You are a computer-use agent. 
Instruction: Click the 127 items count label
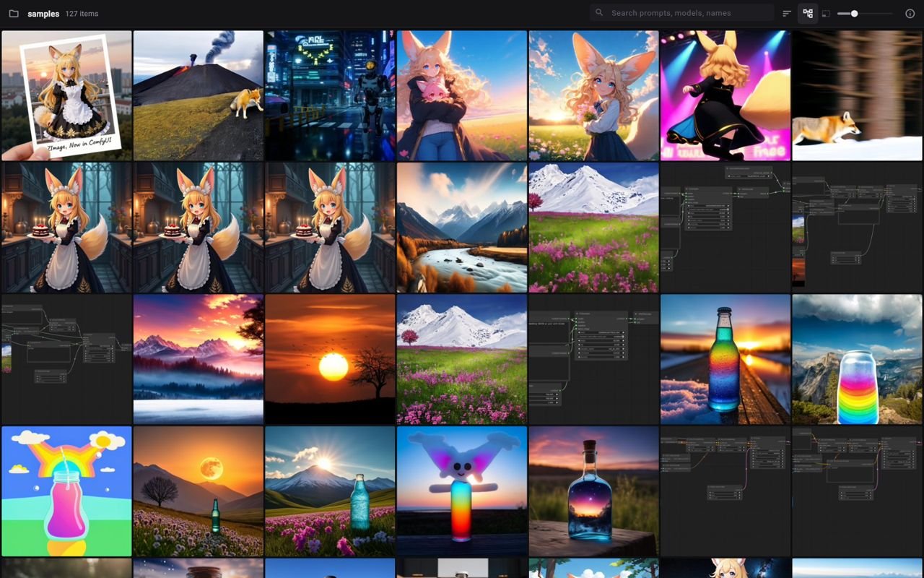coord(82,14)
